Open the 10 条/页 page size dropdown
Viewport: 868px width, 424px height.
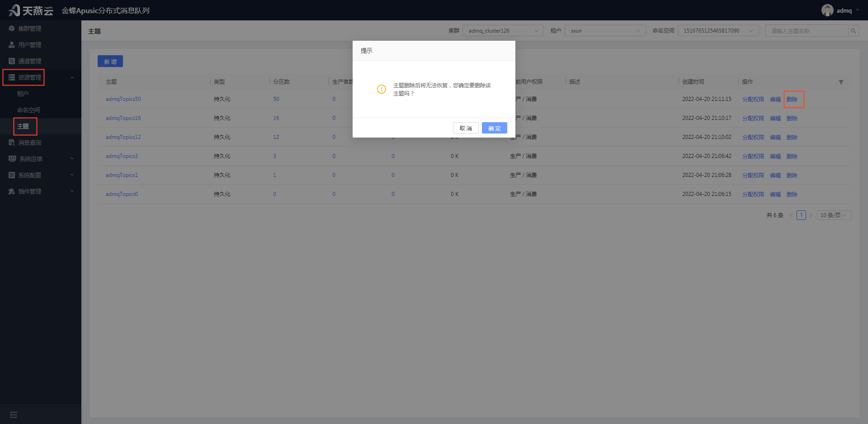834,215
